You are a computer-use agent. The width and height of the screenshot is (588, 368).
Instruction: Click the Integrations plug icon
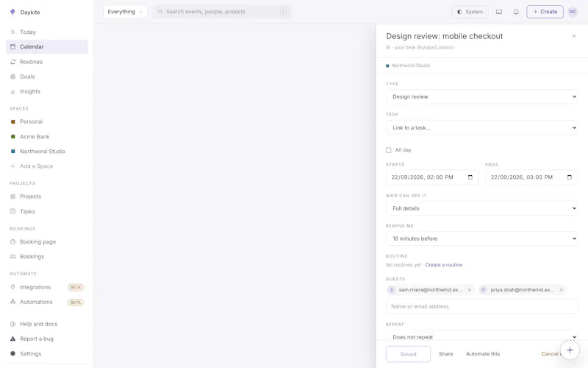[x=12, y=287]
